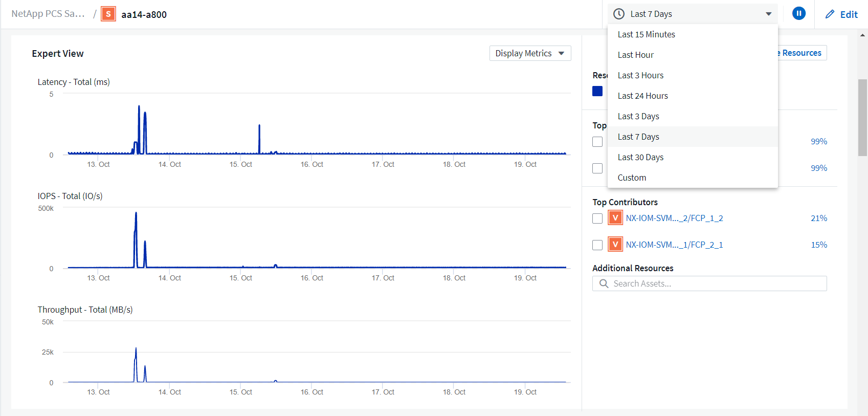Select the Custom time range option
Viewport: 868px width, 416px height.
coord(632,178)
